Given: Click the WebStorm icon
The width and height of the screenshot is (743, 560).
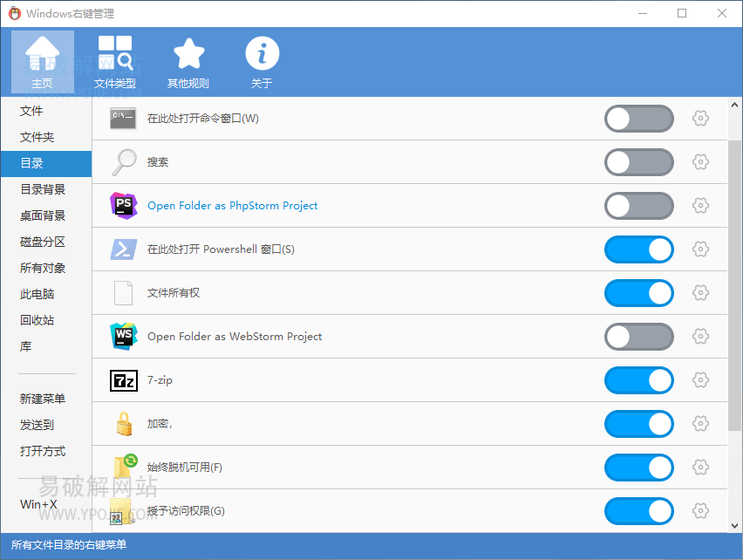Looking at the screenshot, I should point(123,337).
